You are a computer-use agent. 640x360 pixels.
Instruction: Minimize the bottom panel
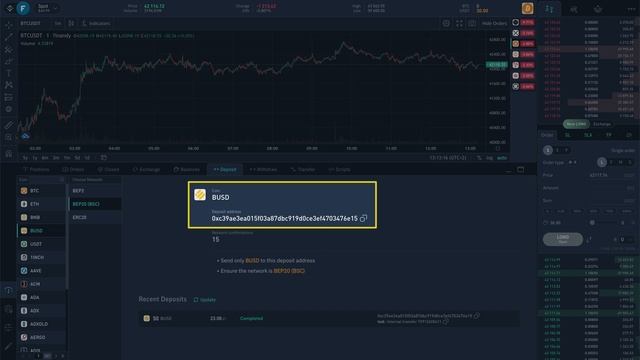pos(508,171)
